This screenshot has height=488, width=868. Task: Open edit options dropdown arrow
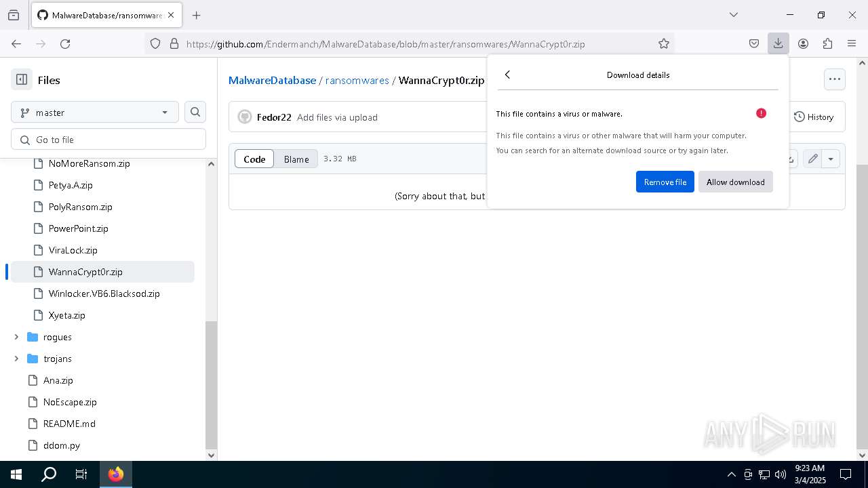[x=831, y=159]
